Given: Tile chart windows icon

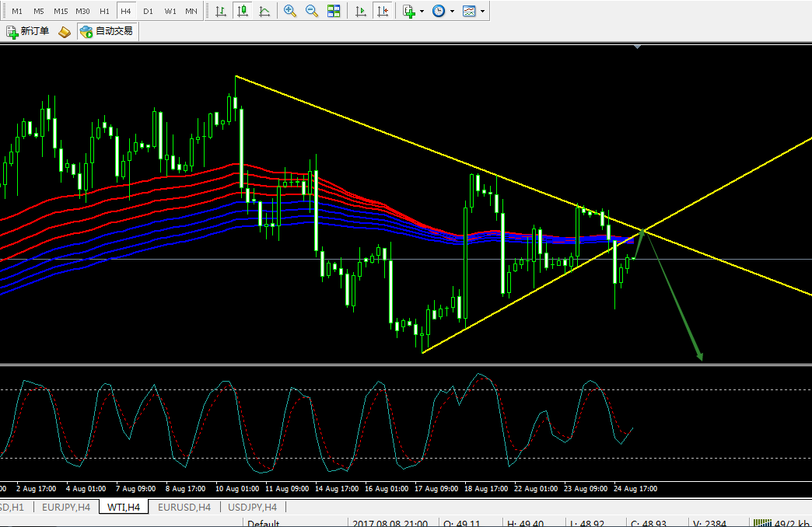Looking at the screenshot, I should (334, 11).
